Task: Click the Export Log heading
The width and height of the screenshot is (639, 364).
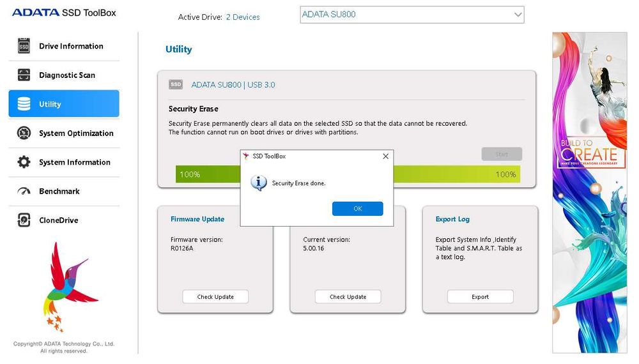Action: pos(452,219)
